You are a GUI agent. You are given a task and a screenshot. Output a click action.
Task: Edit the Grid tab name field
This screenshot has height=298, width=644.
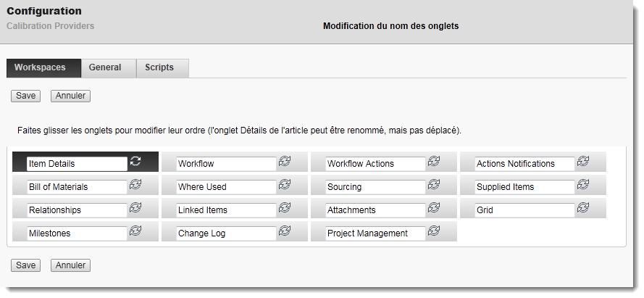524,210
